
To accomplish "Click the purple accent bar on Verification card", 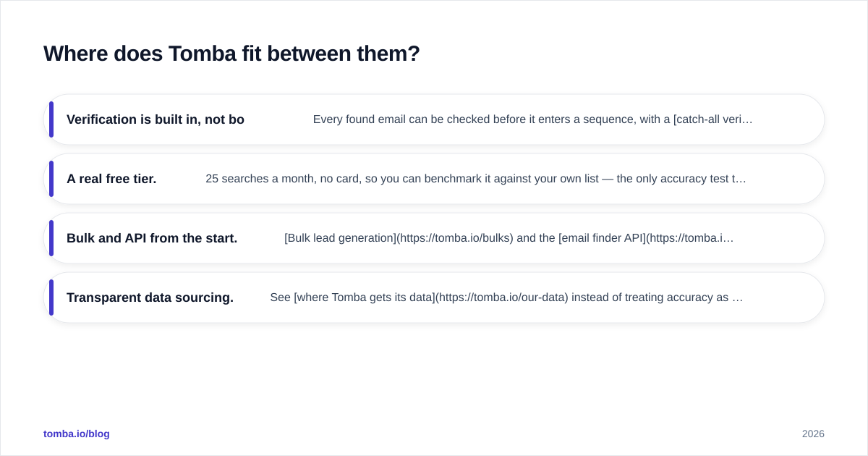I will [51, 119].
